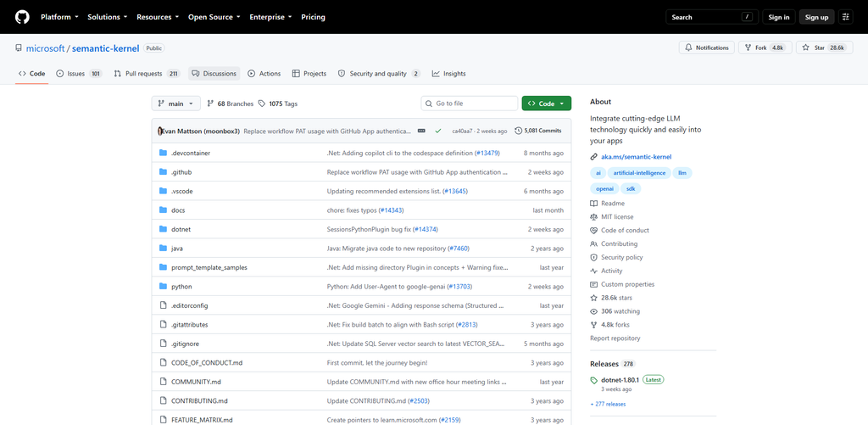Open the Insights tab
The width and height of the screenshot is (868, 425).
[x=449, y=74]
